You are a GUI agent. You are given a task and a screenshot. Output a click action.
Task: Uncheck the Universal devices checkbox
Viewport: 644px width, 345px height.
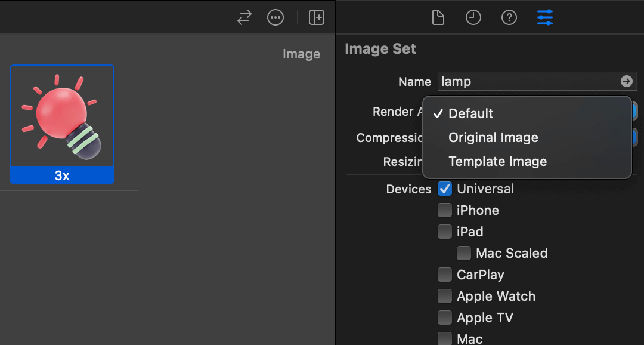445,189
